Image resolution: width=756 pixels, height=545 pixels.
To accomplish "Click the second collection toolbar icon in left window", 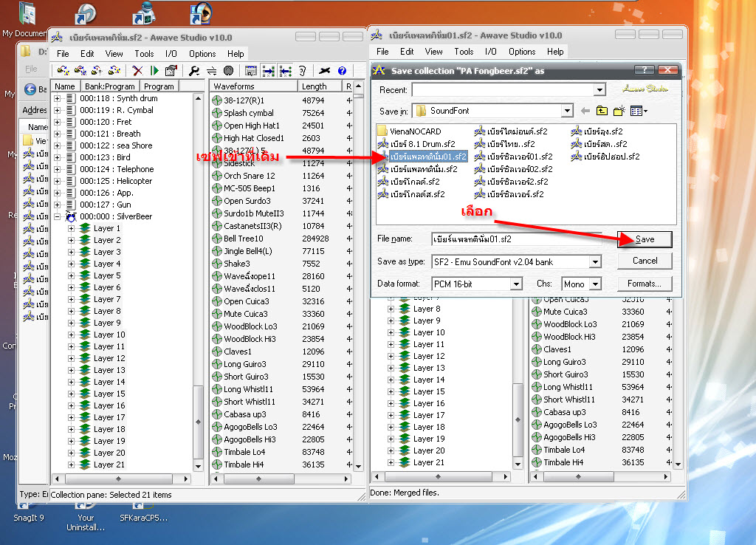I will (80, 71).
